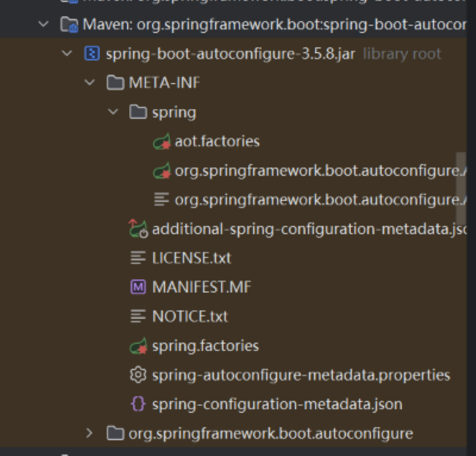Click the spring folder icon

click(138, 112)
